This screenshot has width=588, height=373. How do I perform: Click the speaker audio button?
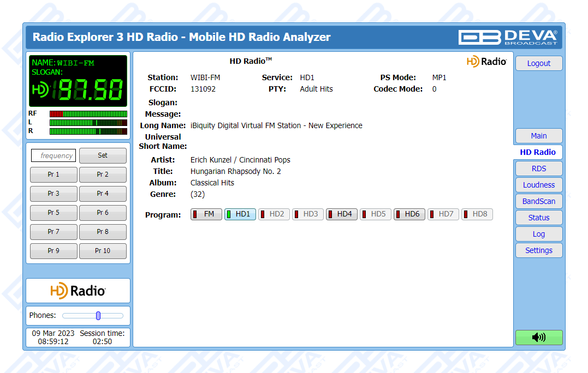(x=538, y=338)
